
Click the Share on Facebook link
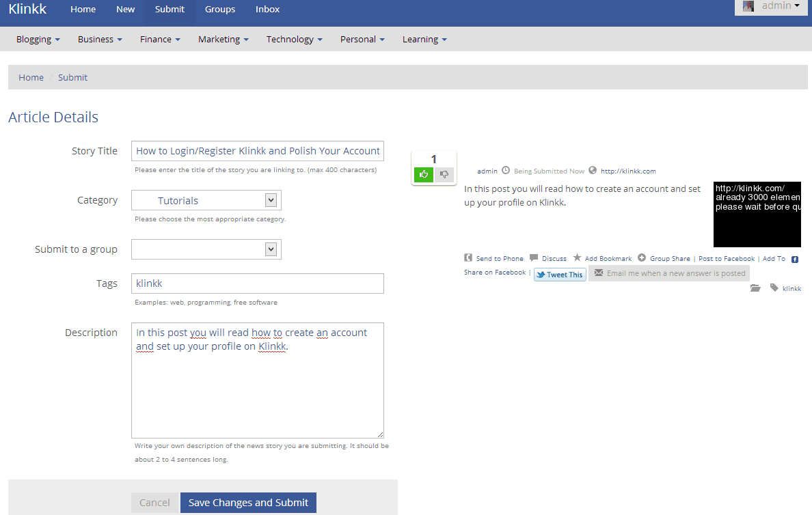pyautogui.click(x=495, y=273)
